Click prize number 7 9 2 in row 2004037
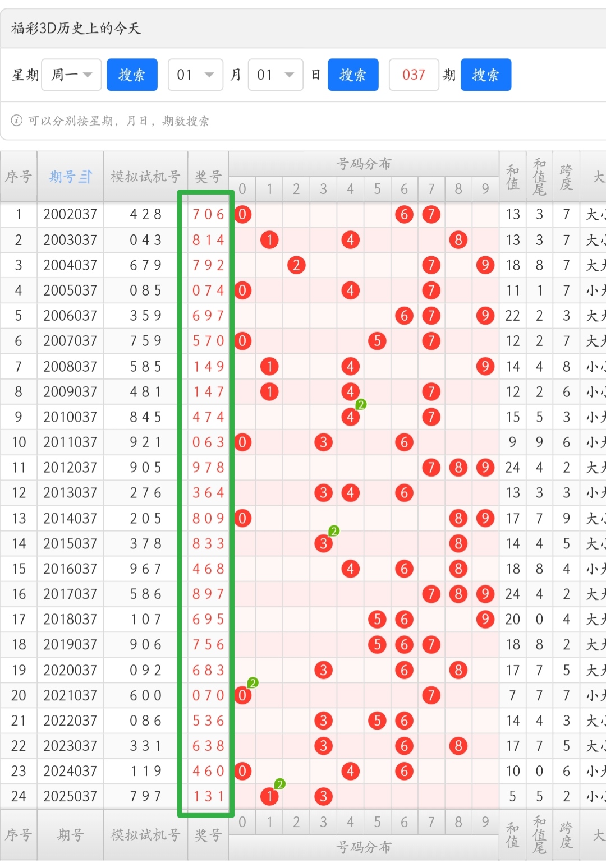 (208, 265)
